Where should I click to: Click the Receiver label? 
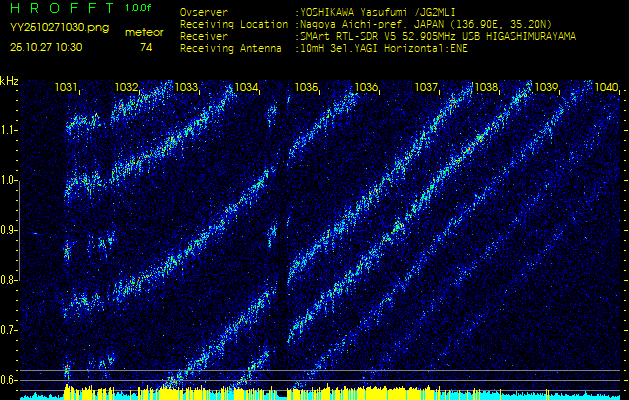(204, 37)
